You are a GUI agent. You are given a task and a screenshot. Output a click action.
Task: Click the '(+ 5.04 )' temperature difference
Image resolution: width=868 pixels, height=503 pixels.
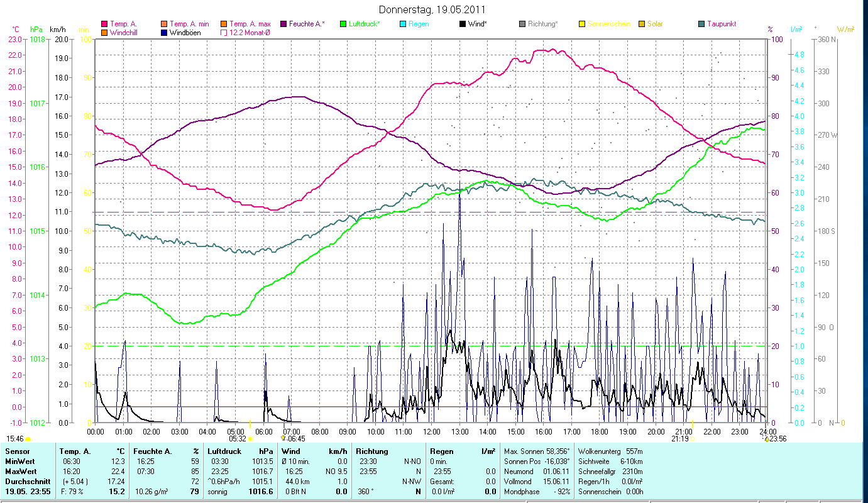click(x=75, y=481)
